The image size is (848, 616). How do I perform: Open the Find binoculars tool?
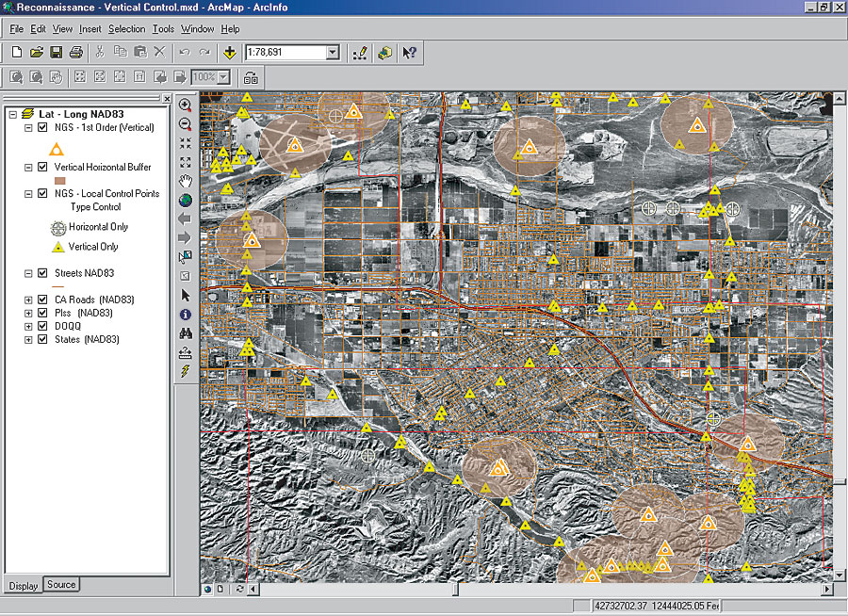(185, 332)
